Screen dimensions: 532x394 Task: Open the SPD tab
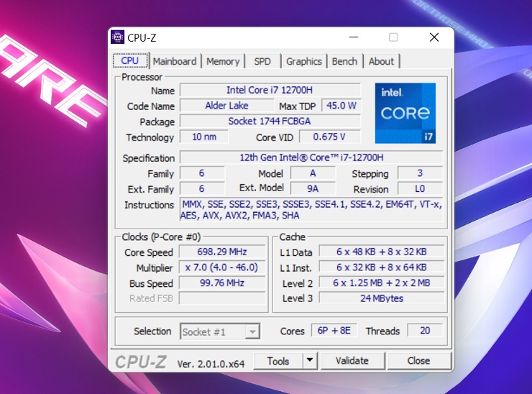[262, 61]
